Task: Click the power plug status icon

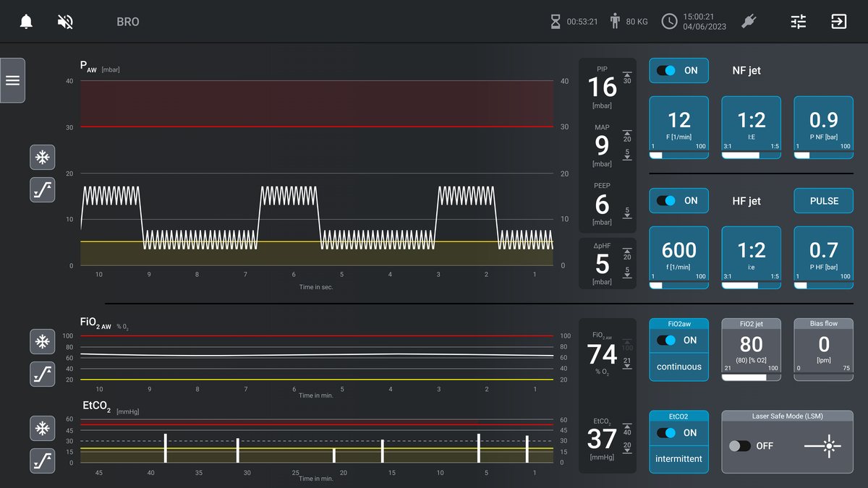Action: click(749, 22)
